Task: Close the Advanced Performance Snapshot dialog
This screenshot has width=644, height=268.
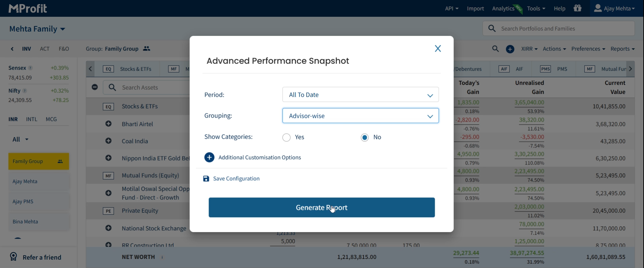Action: point(438,49)
